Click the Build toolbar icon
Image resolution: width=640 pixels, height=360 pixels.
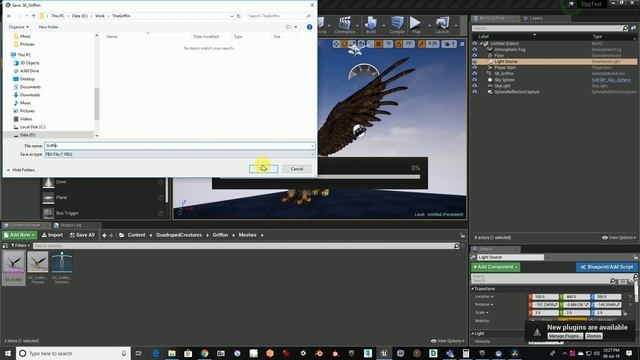pyautogui.click(x=371, y=24)
